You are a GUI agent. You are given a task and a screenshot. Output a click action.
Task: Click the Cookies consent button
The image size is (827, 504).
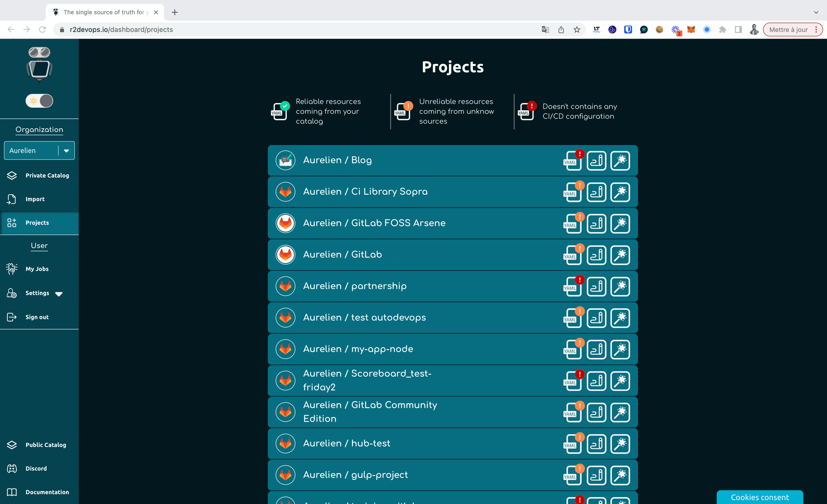pyautogui.click(x=759, y=497)
